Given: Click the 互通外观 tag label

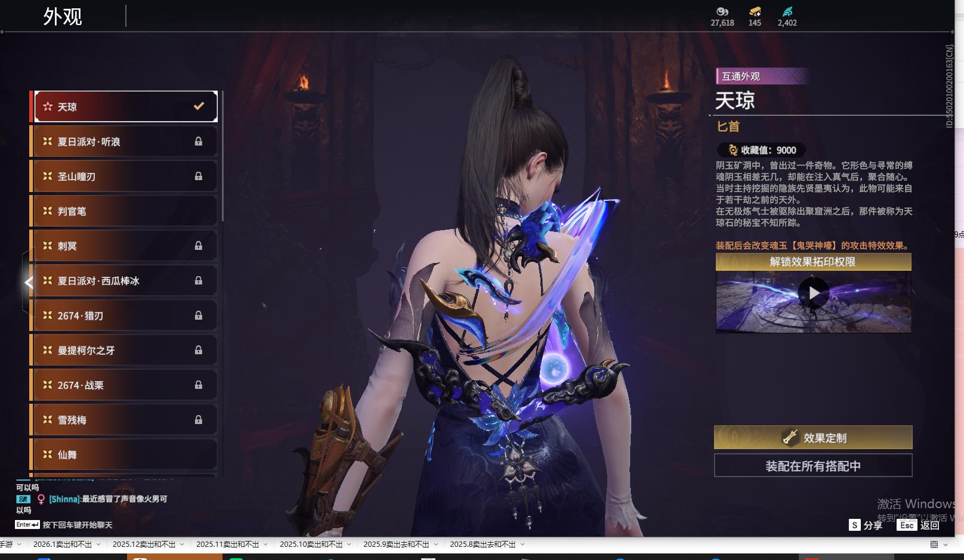Looking at the screenshot, I should [x=762, y=76].
